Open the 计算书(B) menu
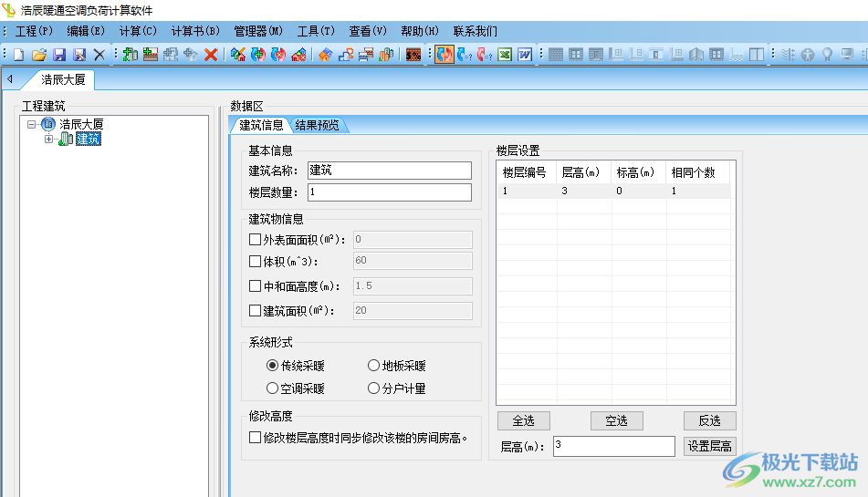868x497 pixels. pyautogui.click(x=195, y=31)
